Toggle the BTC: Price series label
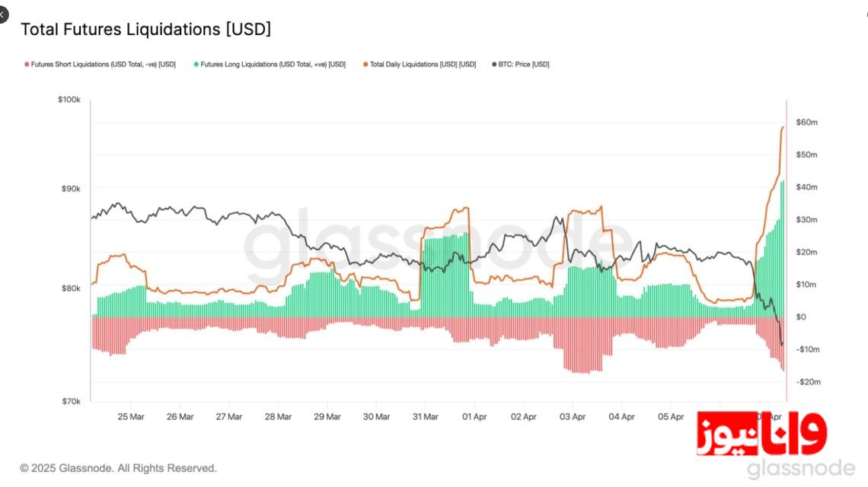This screenshot has height=487, width=868. 525,65
